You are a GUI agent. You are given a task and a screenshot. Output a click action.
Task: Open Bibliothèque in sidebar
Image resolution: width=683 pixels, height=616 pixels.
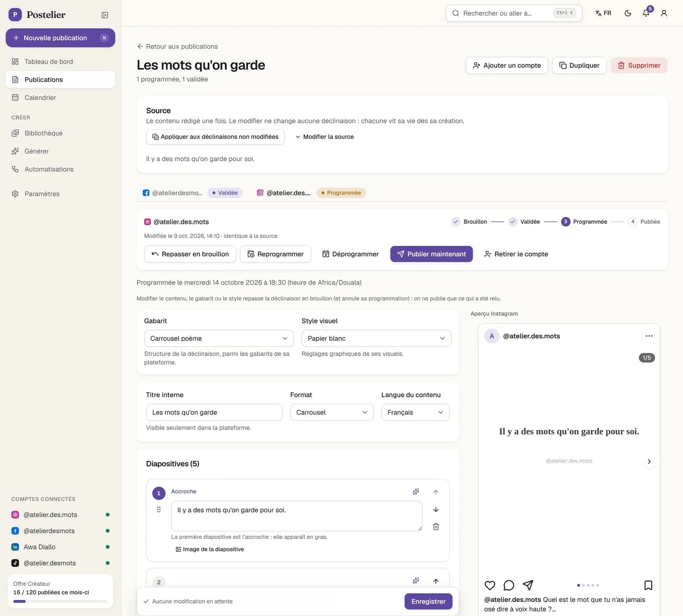(60, 133)
